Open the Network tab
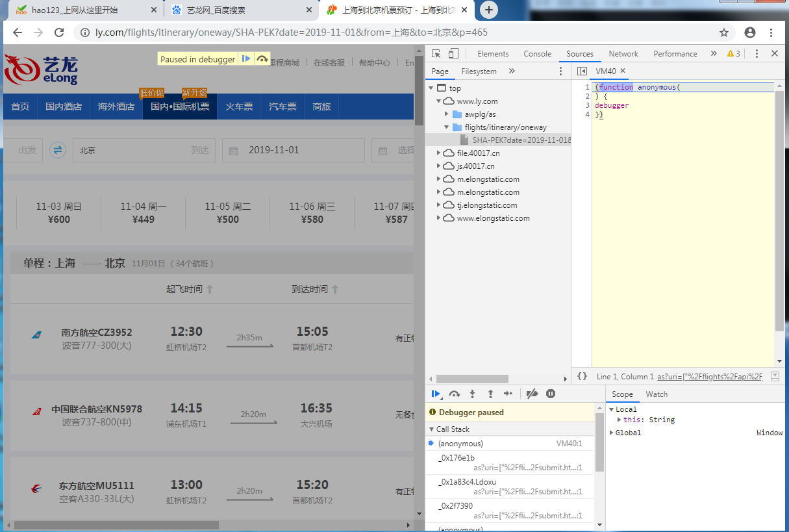Image resolution: width=789 pixels, height=532 pixels. [x=623, y=54]
